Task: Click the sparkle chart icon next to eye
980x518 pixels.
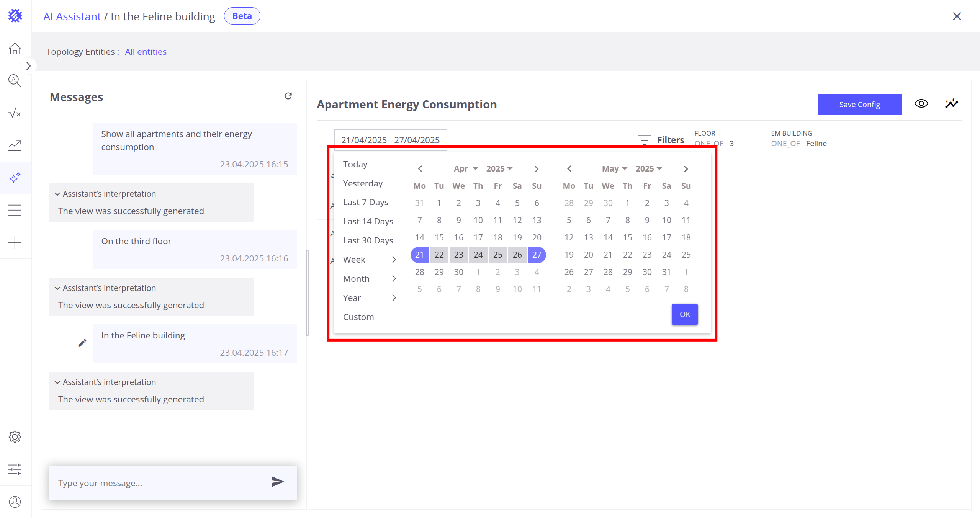Action: tap(951, 104)
